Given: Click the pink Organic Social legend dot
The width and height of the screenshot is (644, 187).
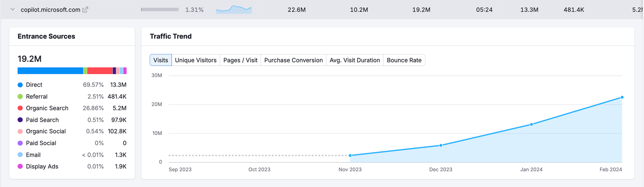Looking at the screenshot, I should (20, 131).
